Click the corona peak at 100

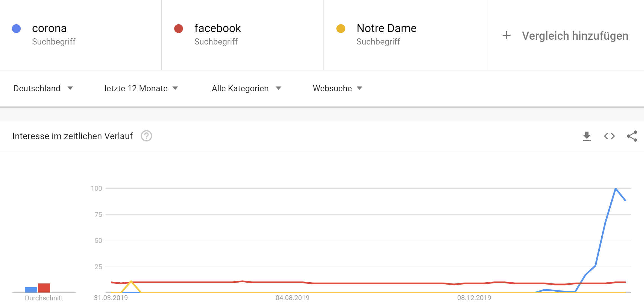click(615, 189)
